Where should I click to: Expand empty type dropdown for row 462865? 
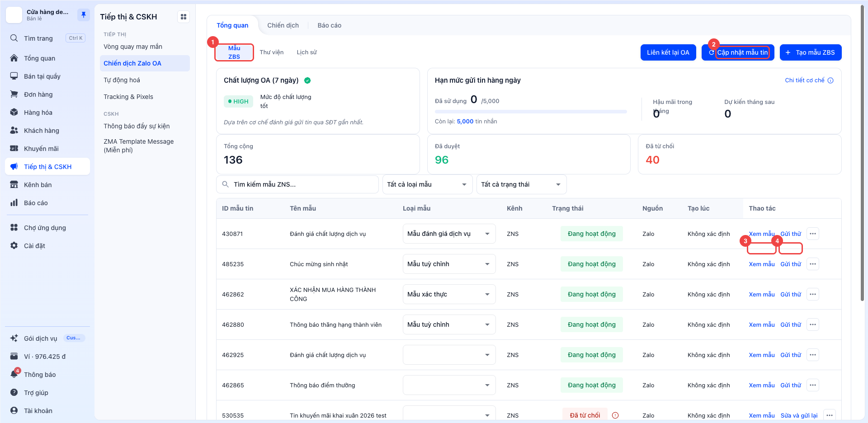point(449,385)
